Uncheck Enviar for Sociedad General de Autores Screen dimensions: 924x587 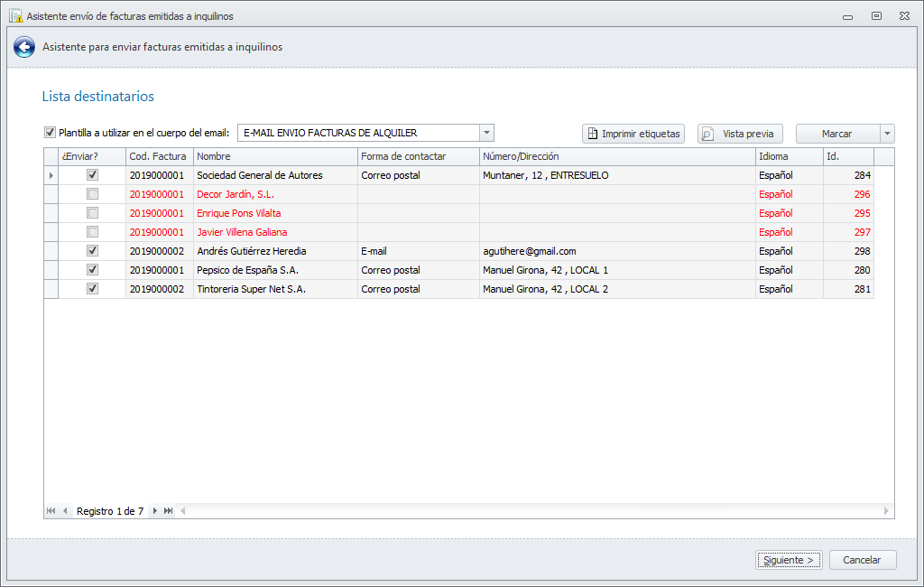(93, 174)
